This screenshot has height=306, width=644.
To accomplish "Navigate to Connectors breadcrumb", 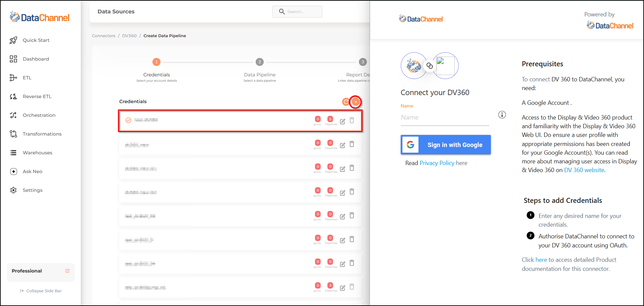I will point(104,36).
